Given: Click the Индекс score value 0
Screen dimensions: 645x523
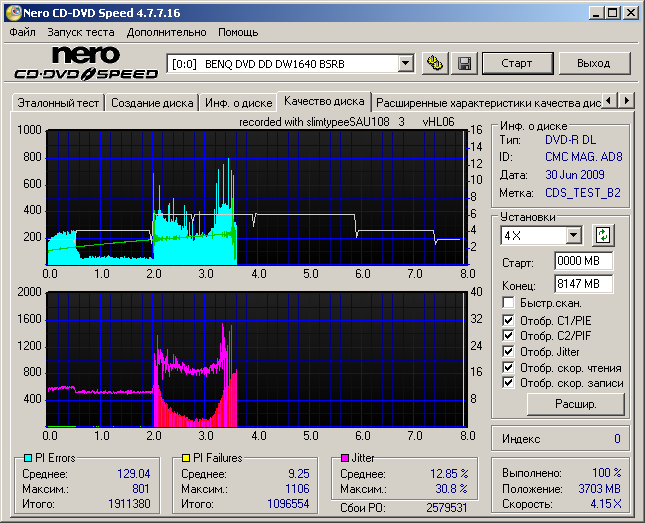Looking at the screenshot, I should [617, 439].
